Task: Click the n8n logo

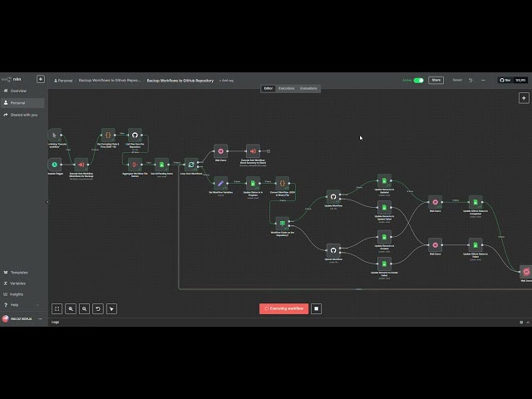Action: [x=11, y=79]
